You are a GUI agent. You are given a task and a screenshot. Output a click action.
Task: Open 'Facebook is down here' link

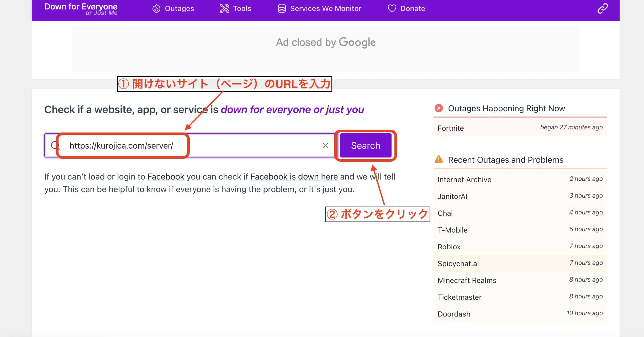pyautogui.click(x=294, y=177)
